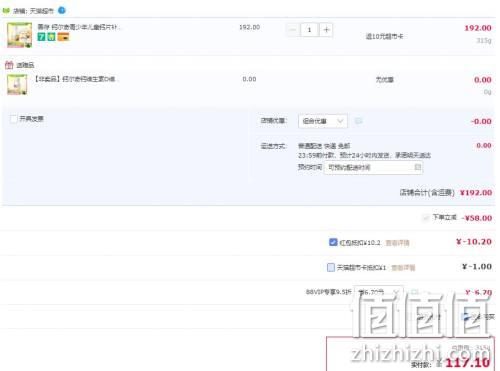
Task: Expand the 88VIP 9.5折 discount dropdown
Action: click(378, 292)
